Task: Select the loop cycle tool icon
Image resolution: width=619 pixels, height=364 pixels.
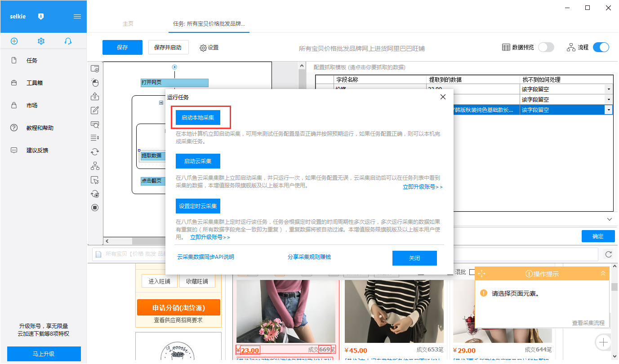Action: [x=95, y=152]
